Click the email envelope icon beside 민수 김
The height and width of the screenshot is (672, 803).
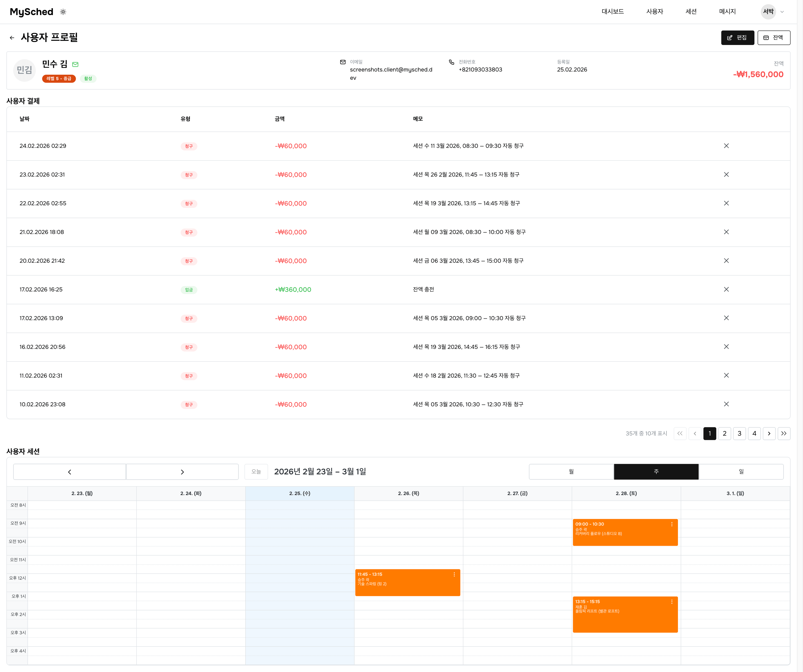(x=75, y=64)
